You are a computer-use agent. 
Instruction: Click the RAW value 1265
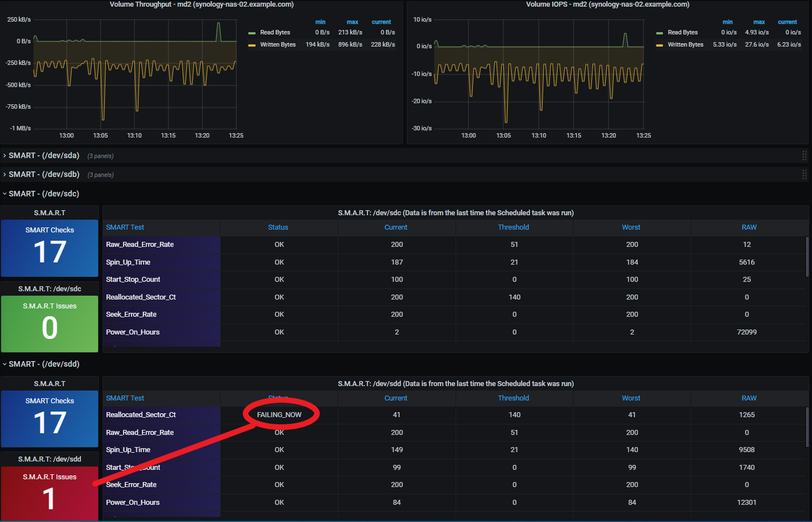(747, 415)
